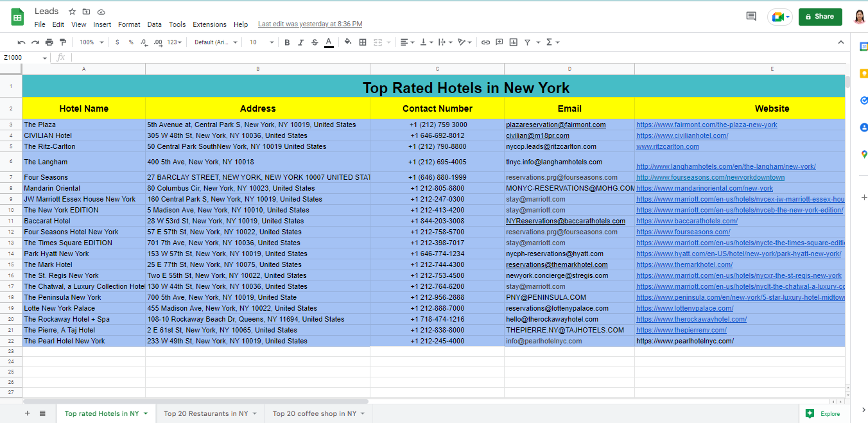The width and height of the screenshot is (868, 423).
Task: Open Google Meet call dropdown
Action: (x=780, y=17)
